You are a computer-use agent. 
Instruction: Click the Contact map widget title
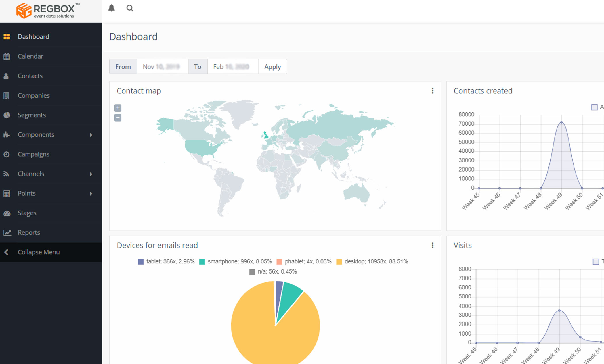[x=139, y=91]
